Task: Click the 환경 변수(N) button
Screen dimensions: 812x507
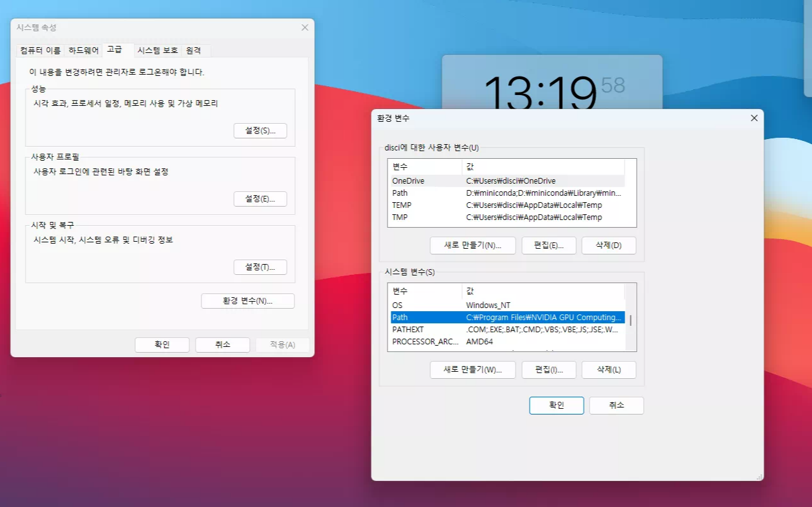Action: [x=247, y=300]
